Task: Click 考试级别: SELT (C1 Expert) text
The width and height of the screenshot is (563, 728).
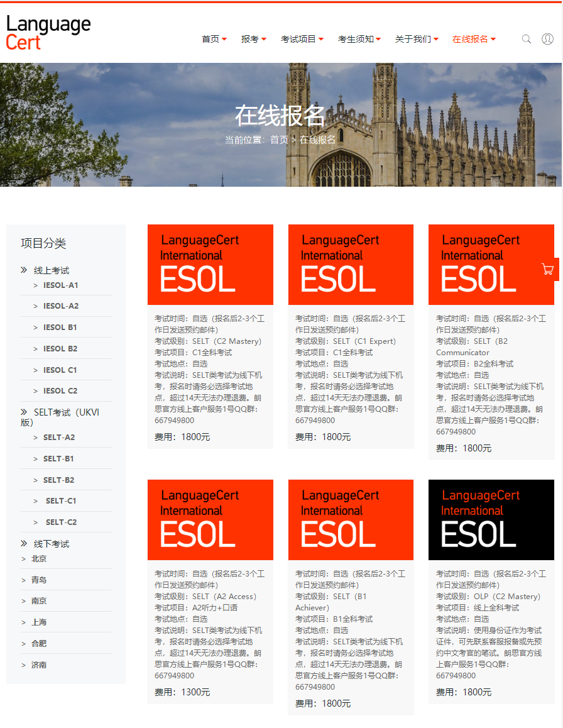Action: click(346, 341)
